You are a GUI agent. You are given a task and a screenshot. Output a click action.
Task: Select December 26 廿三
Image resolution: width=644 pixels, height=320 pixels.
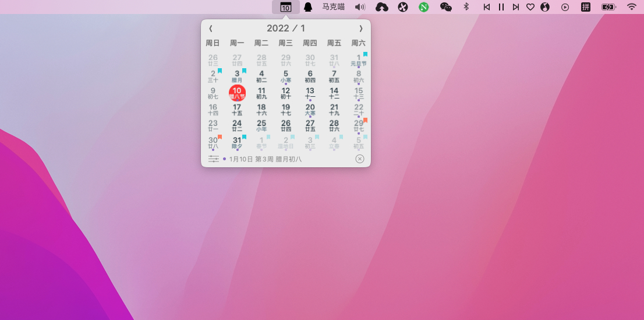pyautogui.click(x=213, y=60)
